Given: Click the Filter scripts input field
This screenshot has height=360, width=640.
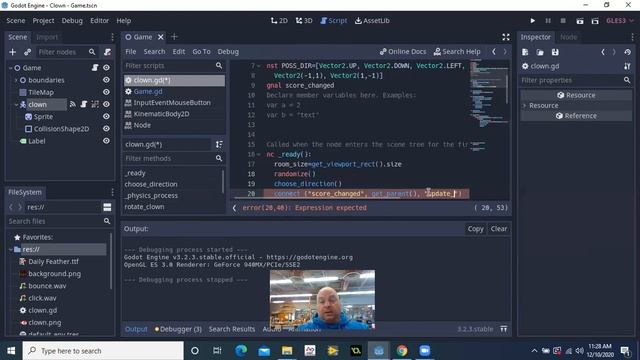Looking at the screenshot, I should (x=173, y=66).
